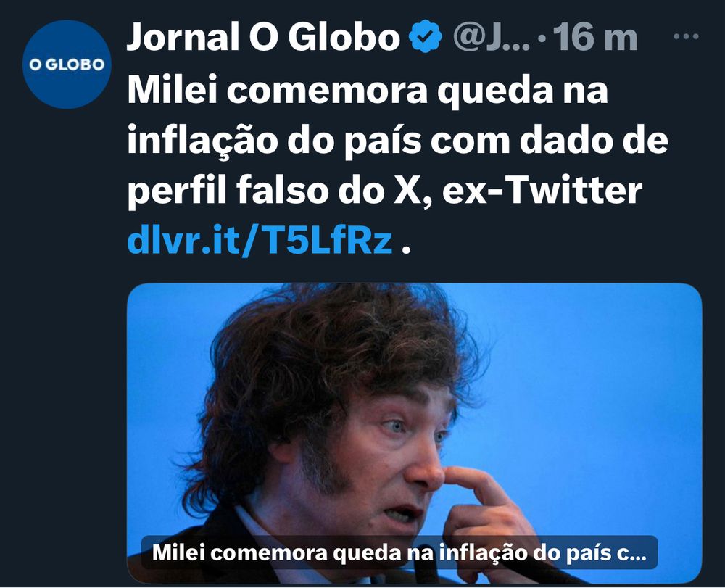The height and width of the screenshot is (588, 725).
Task: Click the card caption overlay on photo
Action: [399, 552]
